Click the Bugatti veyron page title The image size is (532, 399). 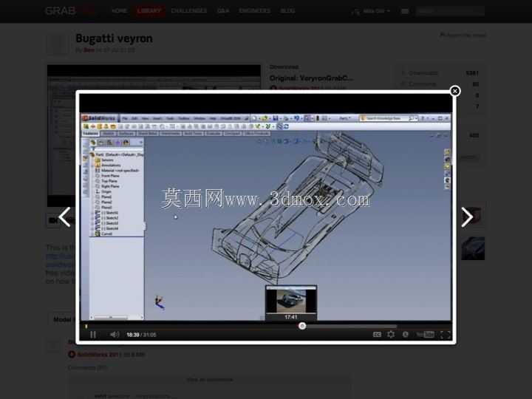(114, 38)
